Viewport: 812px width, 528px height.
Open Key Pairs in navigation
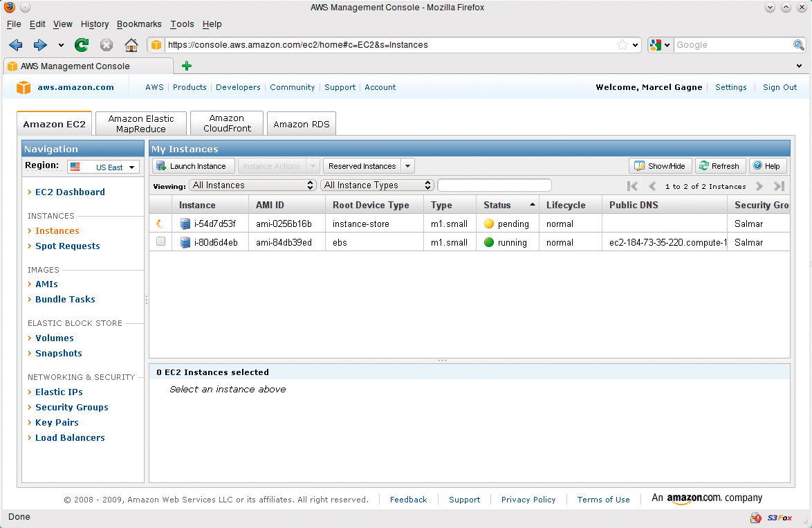(x=57, y=422)
